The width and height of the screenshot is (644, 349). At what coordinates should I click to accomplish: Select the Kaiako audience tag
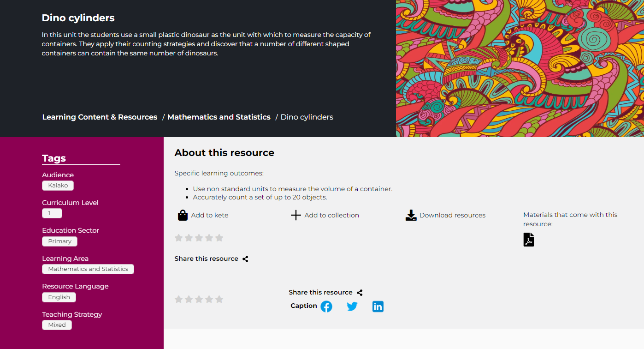click(x=58, y=186)
